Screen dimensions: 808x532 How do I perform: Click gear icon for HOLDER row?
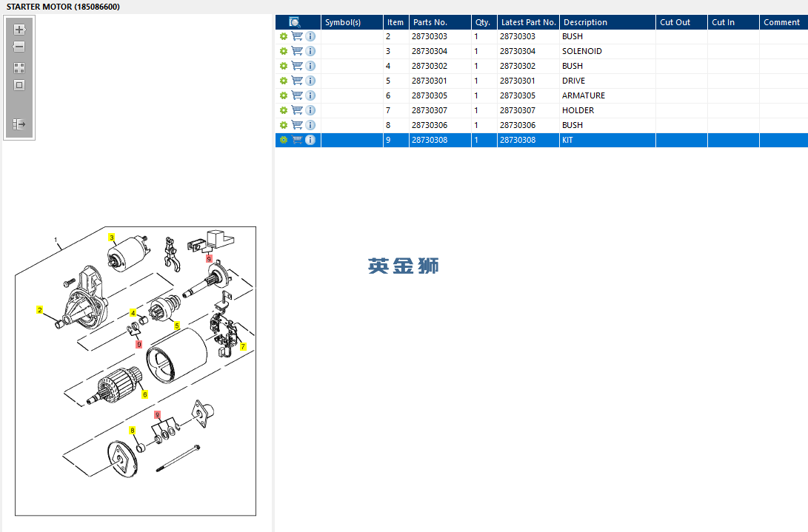284,110
